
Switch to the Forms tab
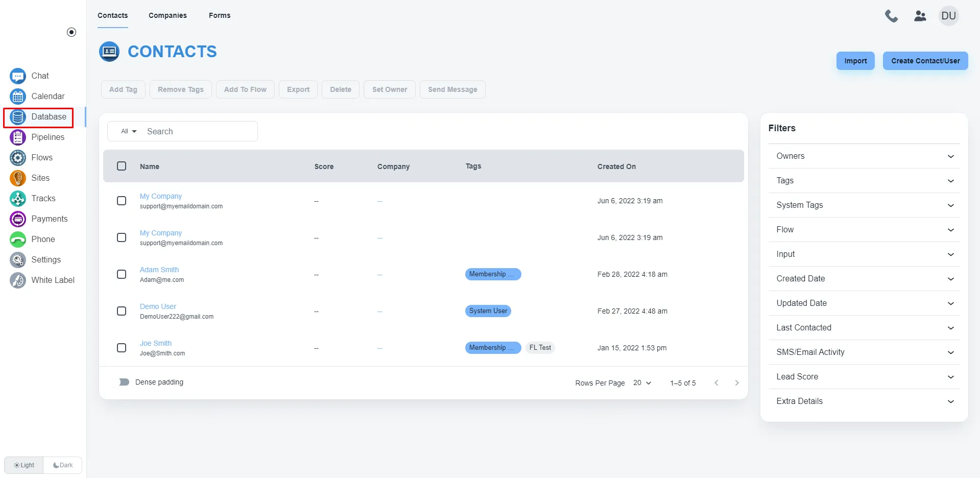tap(220, 15)
